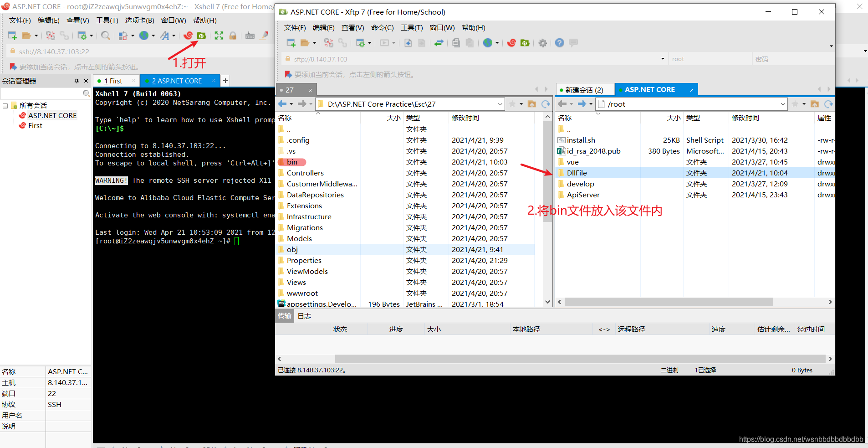
Task: Open dropdown next to Xshell globe icon
Action: (x=153, y=36)
